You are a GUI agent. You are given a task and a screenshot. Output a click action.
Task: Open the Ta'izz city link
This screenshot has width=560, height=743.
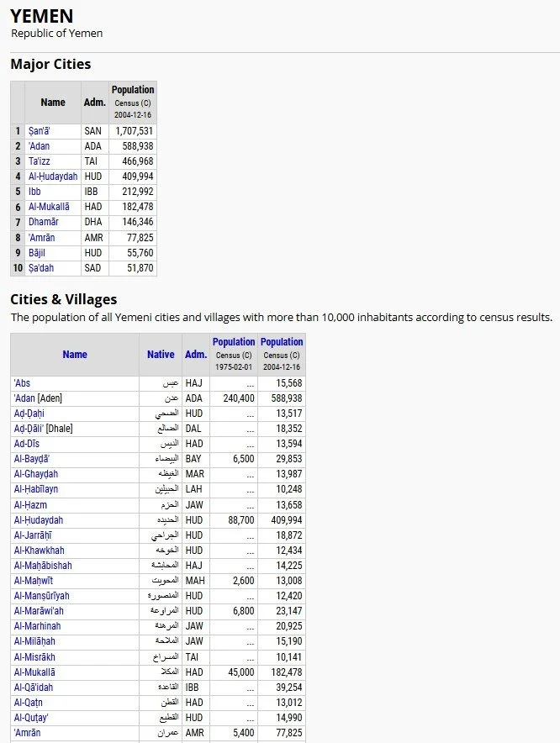(39, 161)
